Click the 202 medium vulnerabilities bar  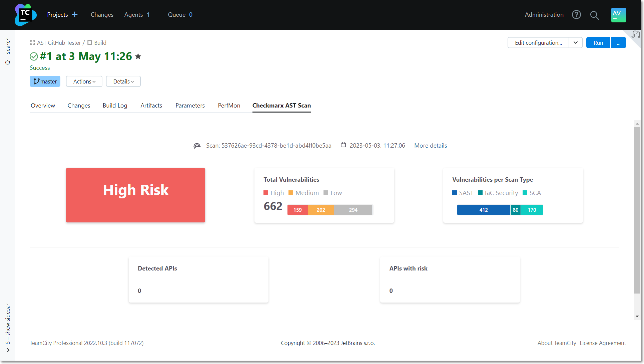(x=321, y=210)
